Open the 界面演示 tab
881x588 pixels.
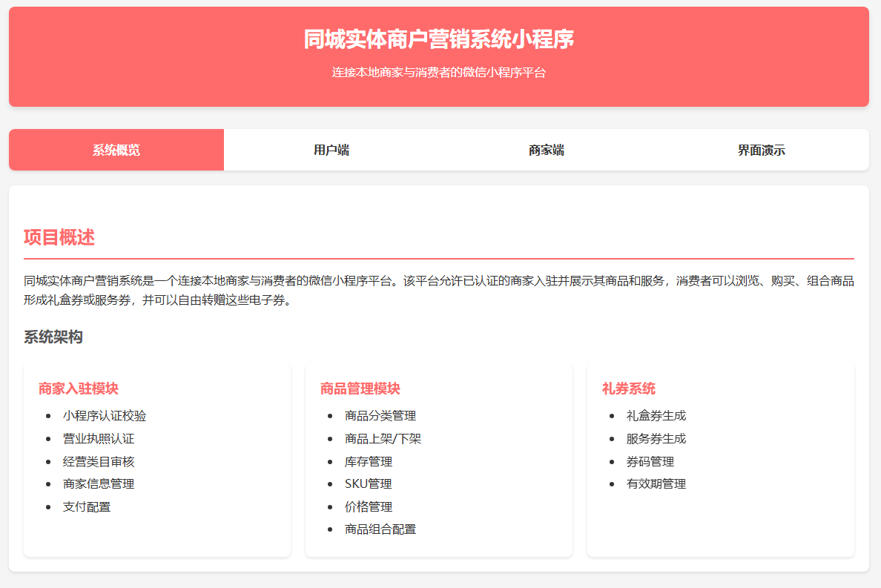coord(761,151)
